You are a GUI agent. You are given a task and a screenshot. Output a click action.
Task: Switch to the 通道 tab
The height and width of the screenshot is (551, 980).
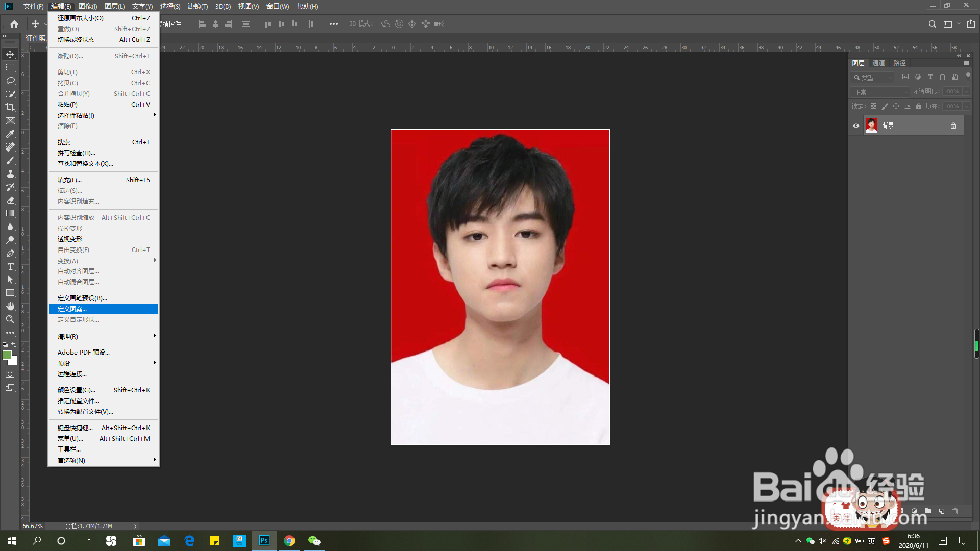(x=878, y=63)
